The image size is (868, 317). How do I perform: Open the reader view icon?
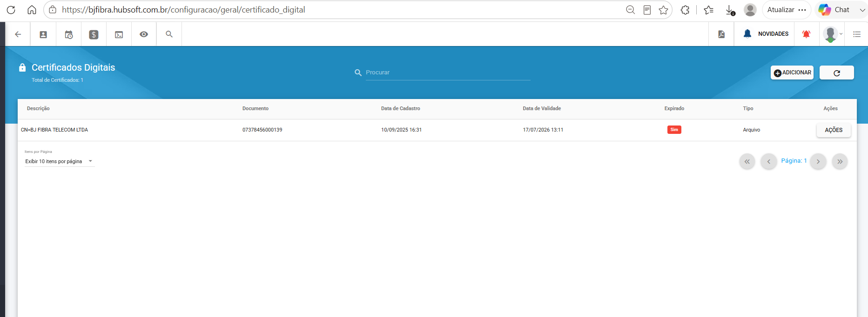(x=647, y=10)
